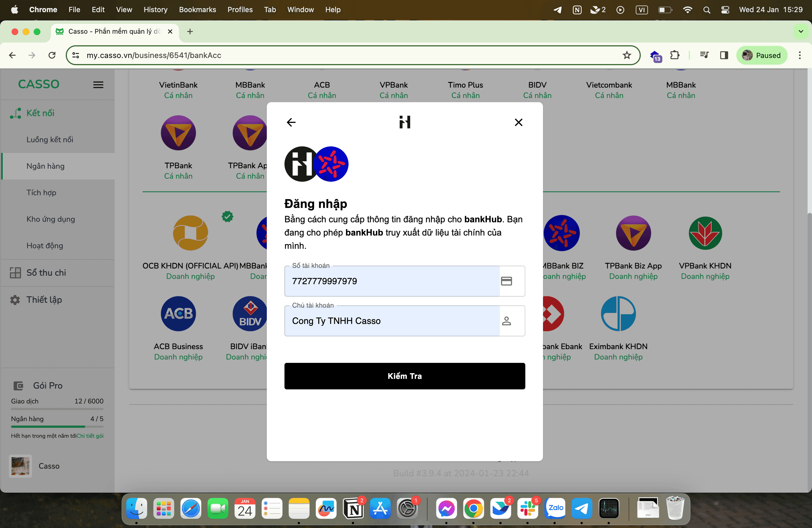View site information icon in address bar

point(75,55)
